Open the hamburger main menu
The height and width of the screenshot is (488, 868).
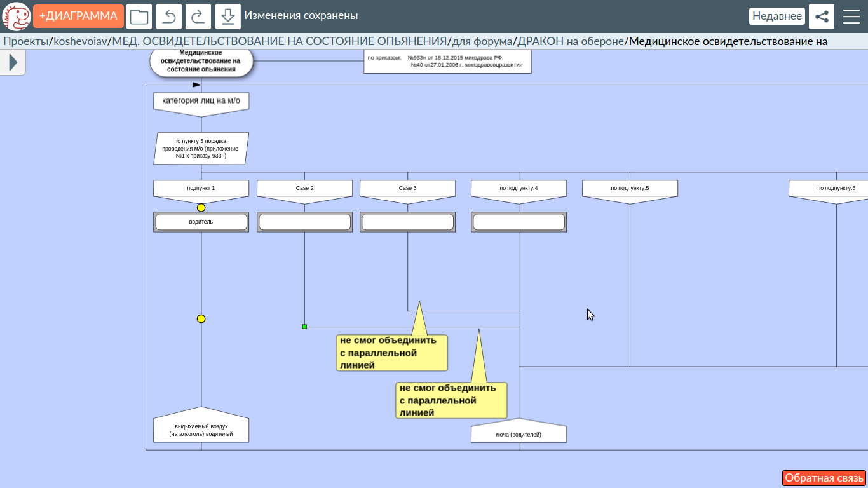(851, 17)
